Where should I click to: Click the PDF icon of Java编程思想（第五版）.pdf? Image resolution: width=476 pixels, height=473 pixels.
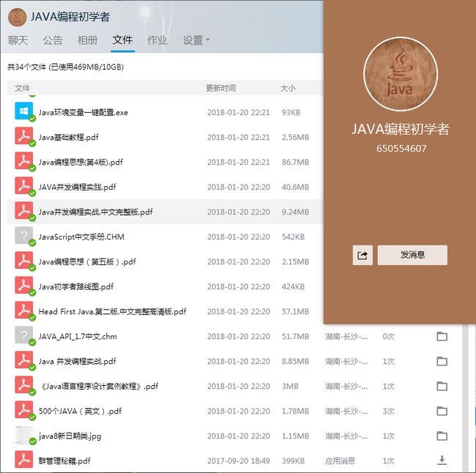coord(23,261)
